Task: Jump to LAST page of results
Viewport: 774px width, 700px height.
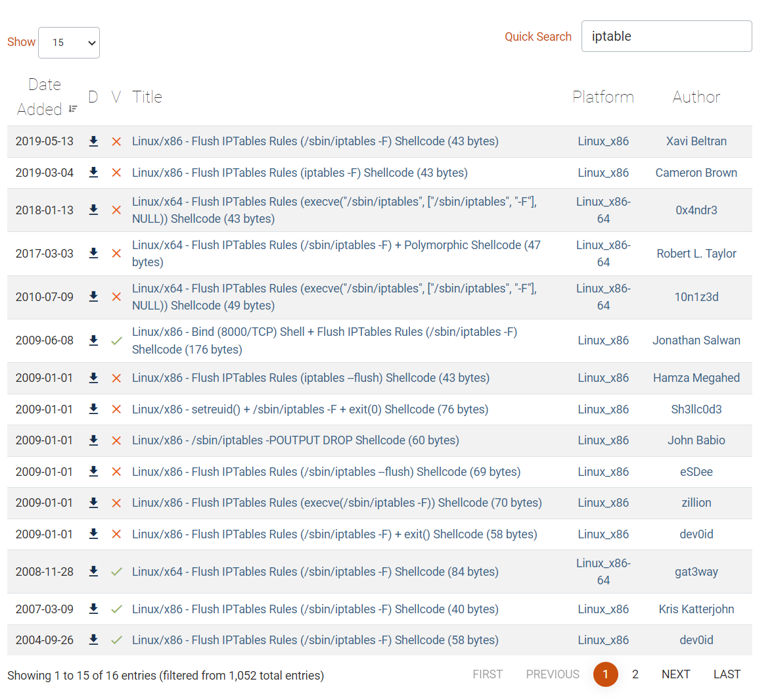Action: 727,674
